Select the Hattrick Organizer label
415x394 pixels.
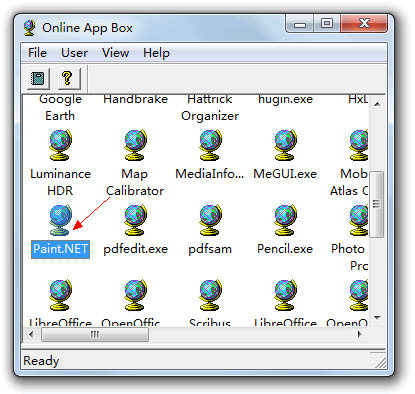tap(210, 107)
